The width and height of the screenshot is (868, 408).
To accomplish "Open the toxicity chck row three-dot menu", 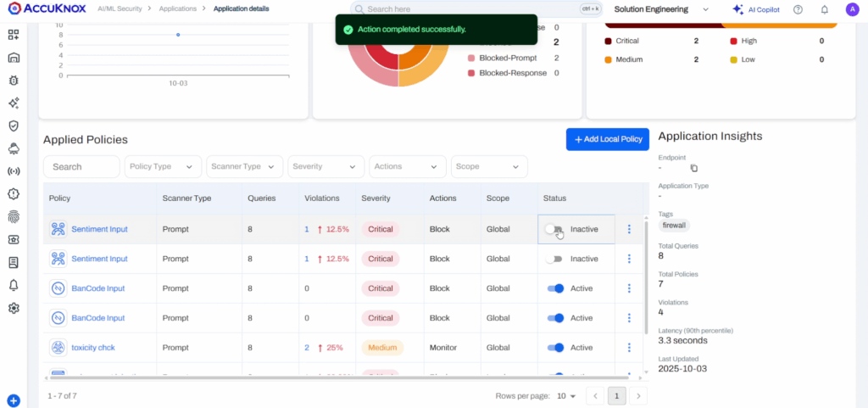I will click(x=630, y=348).
